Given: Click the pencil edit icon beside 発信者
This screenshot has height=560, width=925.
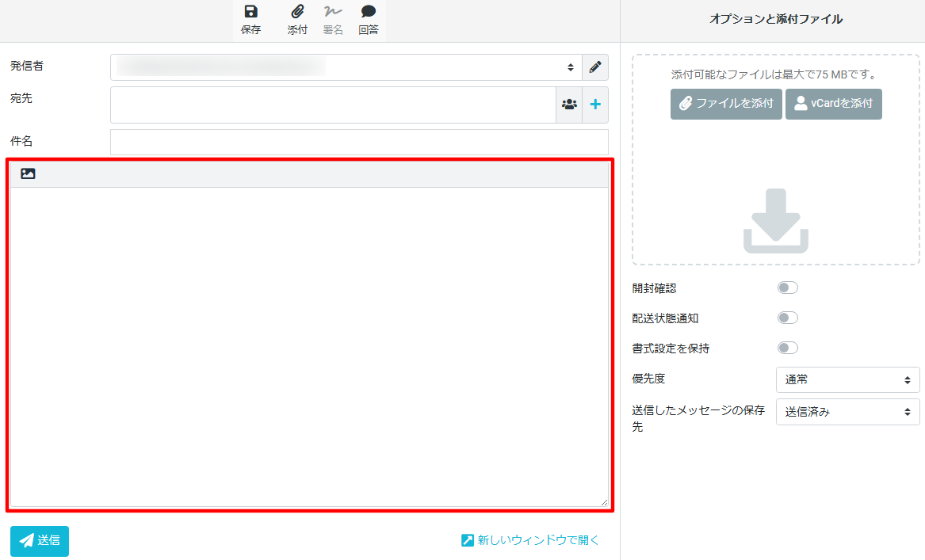Looking at the screenshot, I should coord(595,67).
